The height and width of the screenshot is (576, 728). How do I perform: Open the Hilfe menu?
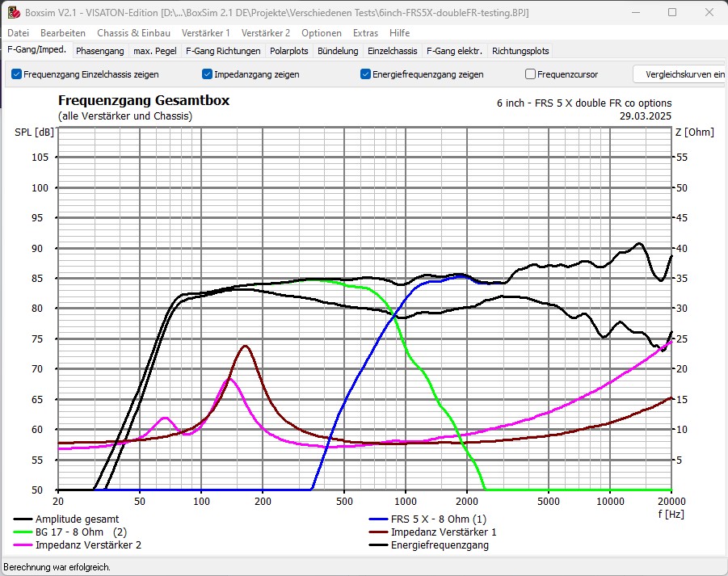pyautogui.click(x=399, y=33)
